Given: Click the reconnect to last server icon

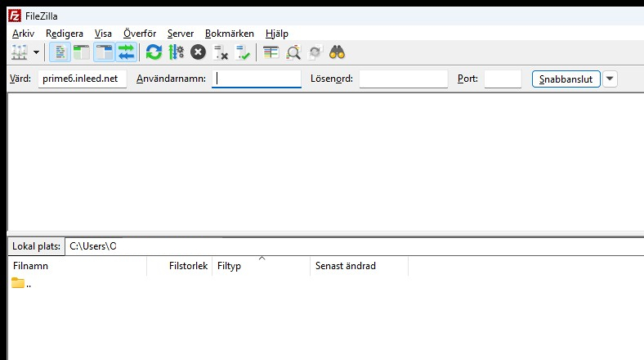Looking at the screenshot, I should click(x=243, y=52).
